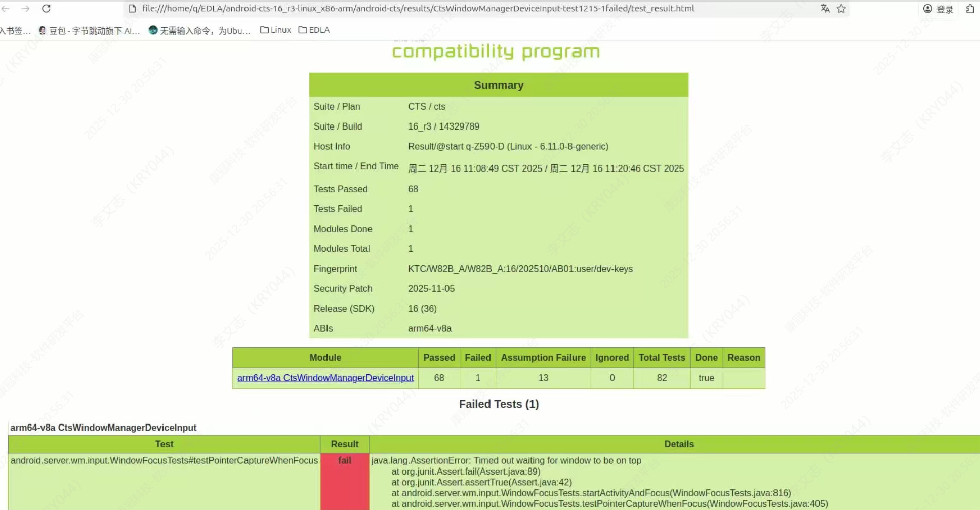Bookmark this page with the star icon
Screen dimensions: 980x510
click(841, 9)
